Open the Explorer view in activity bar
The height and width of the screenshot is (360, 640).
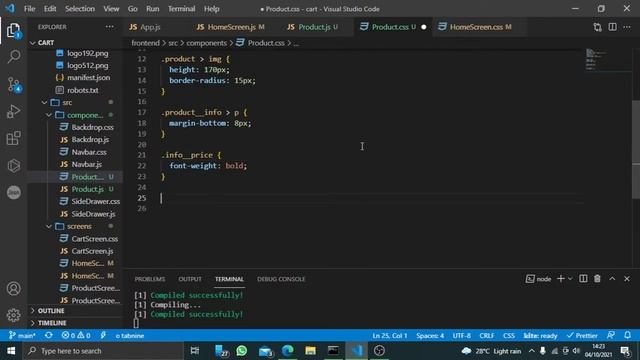coord(13,30)
